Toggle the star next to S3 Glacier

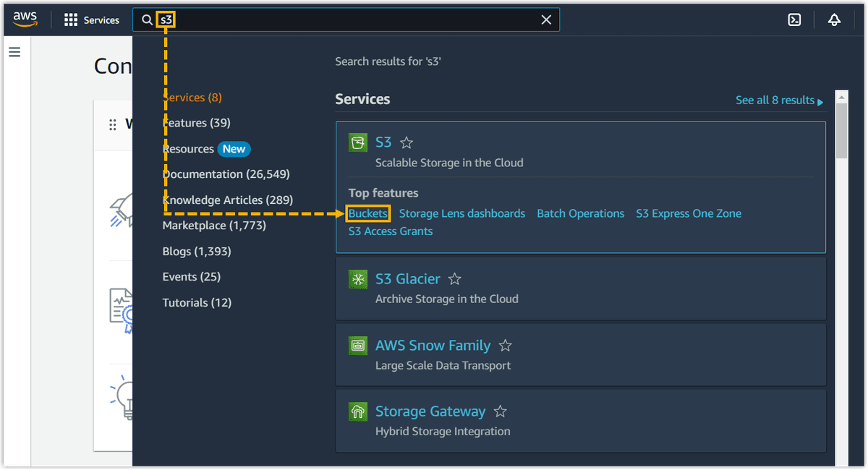[x=454, y=278]
